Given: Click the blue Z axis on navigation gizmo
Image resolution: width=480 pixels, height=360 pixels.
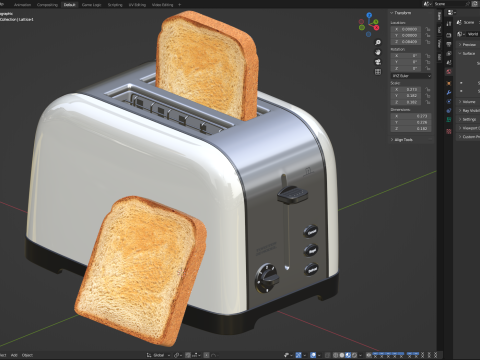Looking at the screenshot, I should click(369, 15).
